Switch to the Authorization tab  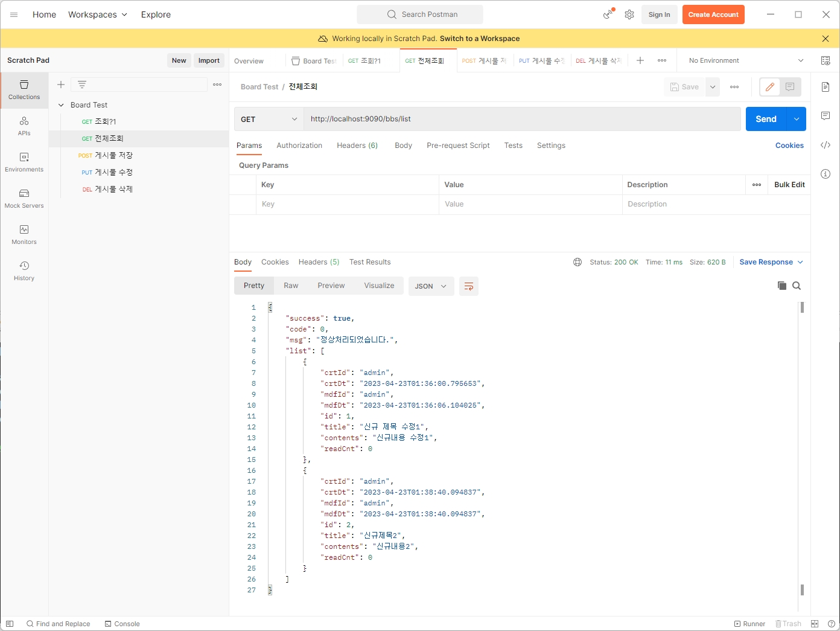pyautogui.click(x=299, y=146)
